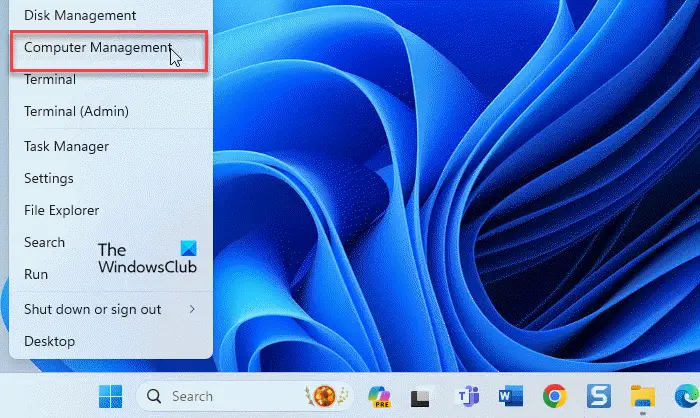The image size is (700, 418).
Task: Launch Copilot Preview from the taskbar
Action: click(379, 396)
